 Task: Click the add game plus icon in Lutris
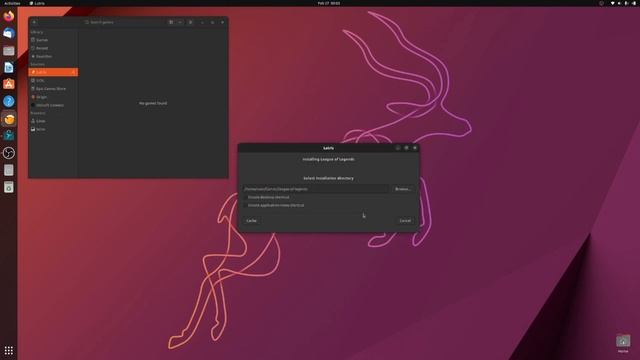tap(34, 22)
